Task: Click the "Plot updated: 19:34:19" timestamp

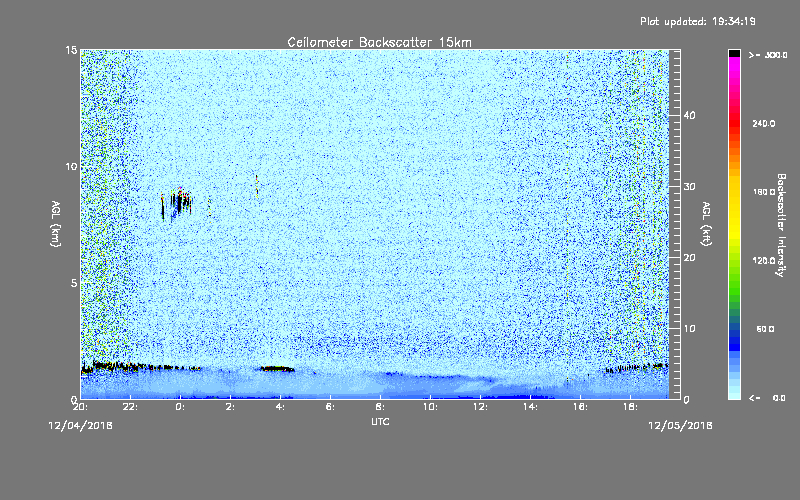Action: 698,21
